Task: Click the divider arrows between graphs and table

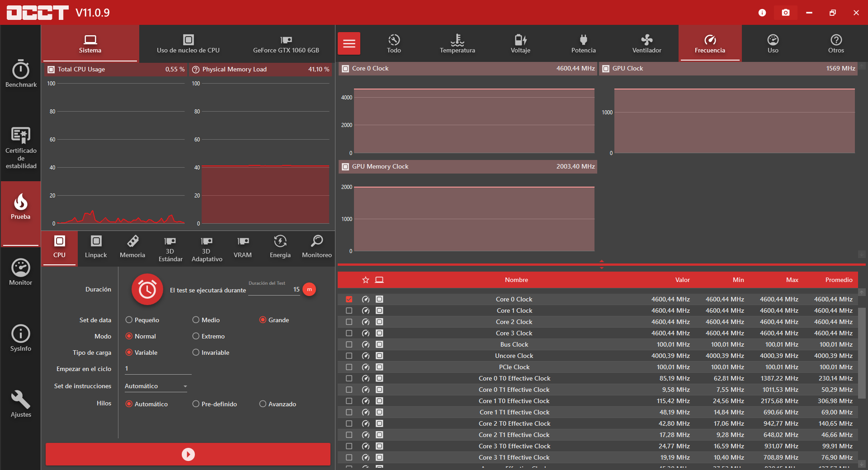Action: [x=602, y=264]
